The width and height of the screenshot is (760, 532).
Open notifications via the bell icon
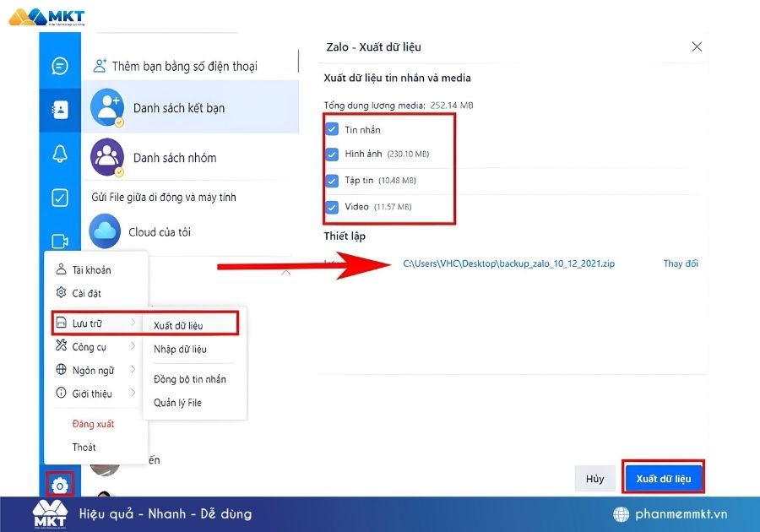click(x=58, y=152)
